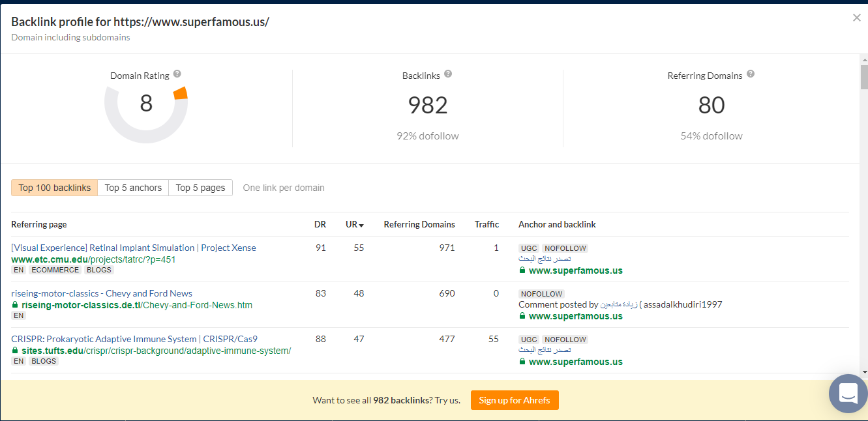Click the One link per domain label
The image size is (868, 421).
[x=284, y=188]
